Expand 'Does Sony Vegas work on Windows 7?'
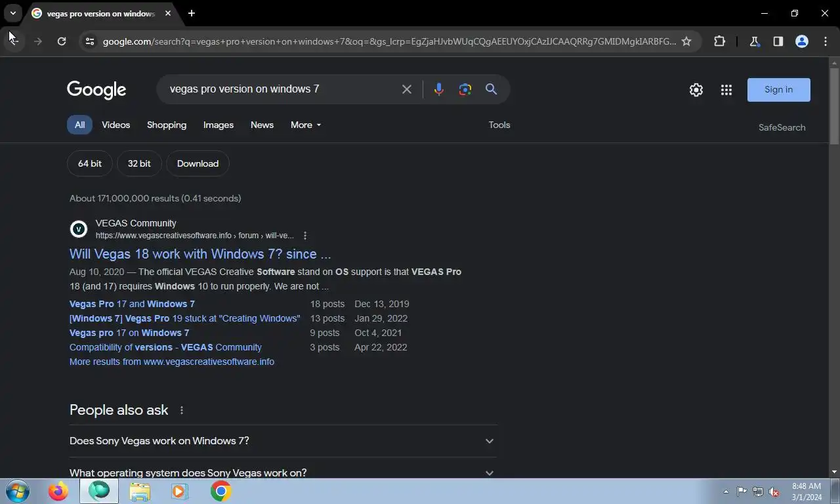 (283, 441)
